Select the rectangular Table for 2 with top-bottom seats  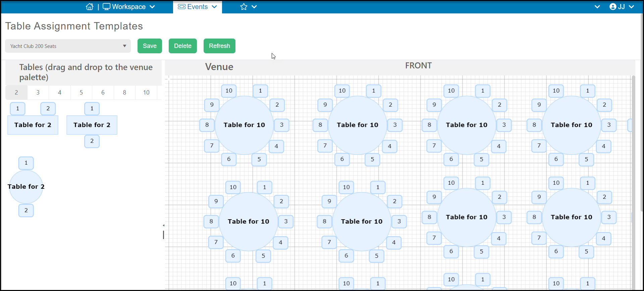point(92,125)
